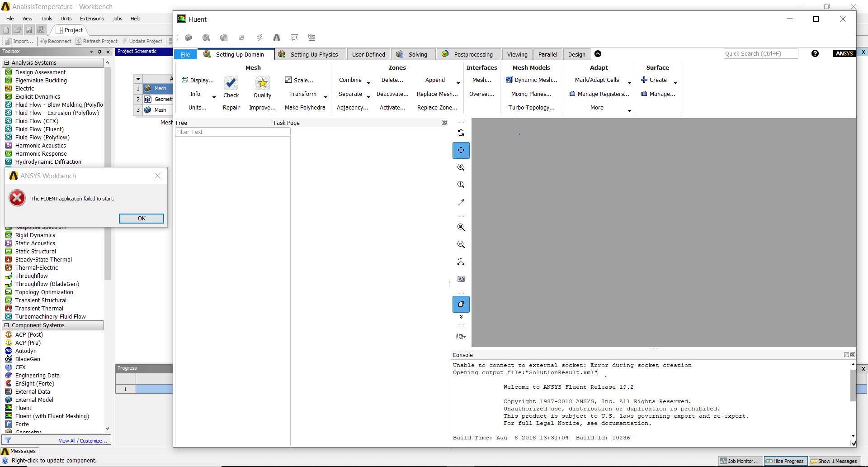Click the Manage Registers button
The width and height of the screenshot is (868, 467).
tap(599, 94)
